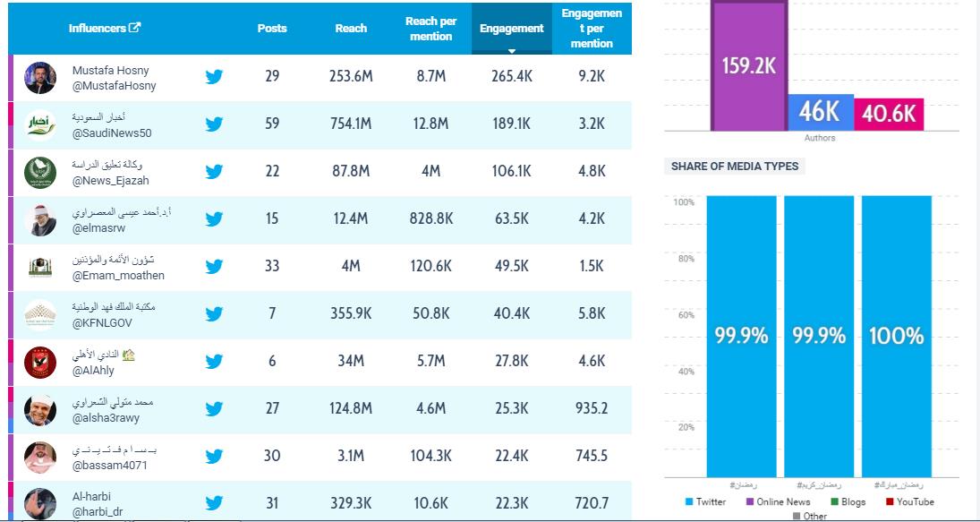Image resolution: width=980 pixels, height=522 pixels.
Task: Click the Twitter icon for @AlAhly
Action: pos(214,362)
